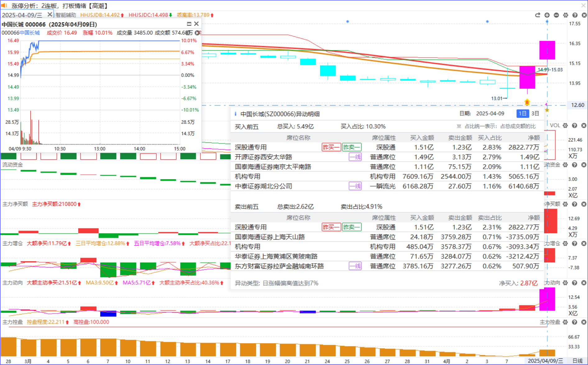Click the latest magenta limit-up candlestick
The height and width of the screenshot is (365, 588).
coord(547,50)
